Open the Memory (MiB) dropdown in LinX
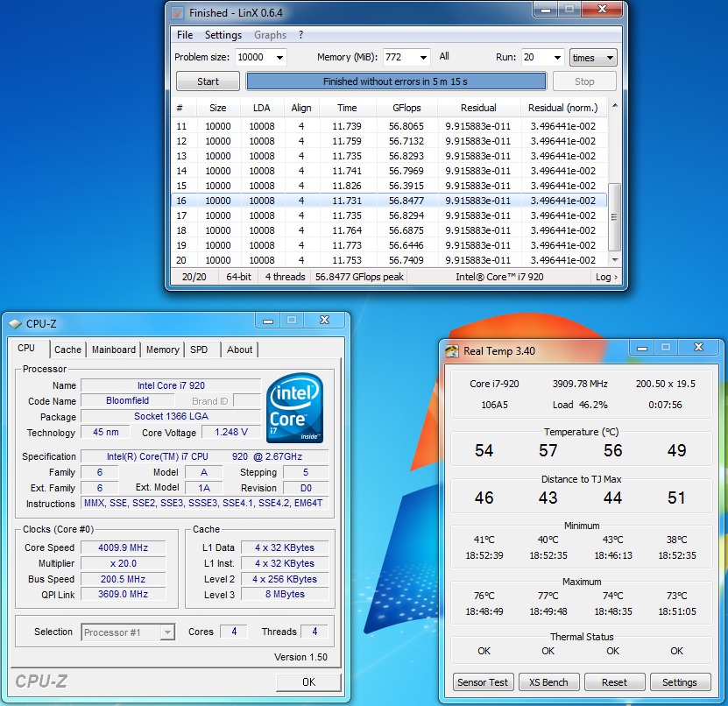 click(423, 58)
